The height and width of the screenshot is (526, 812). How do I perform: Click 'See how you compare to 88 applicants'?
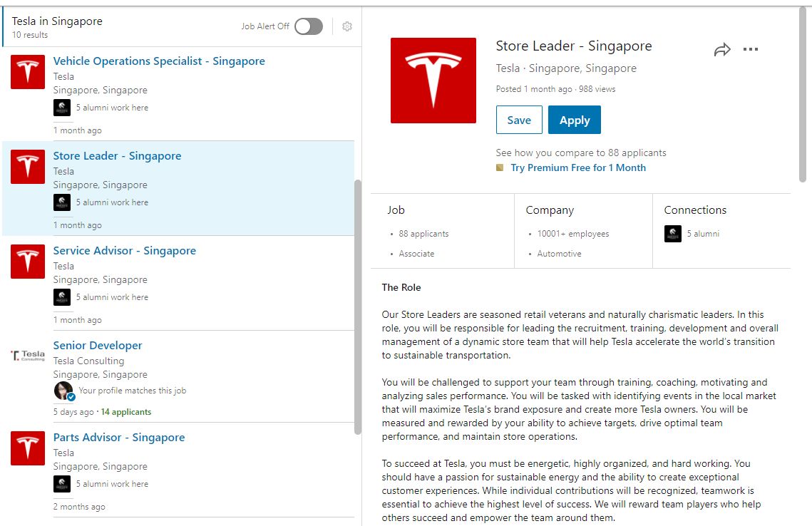tap(580, 153)
